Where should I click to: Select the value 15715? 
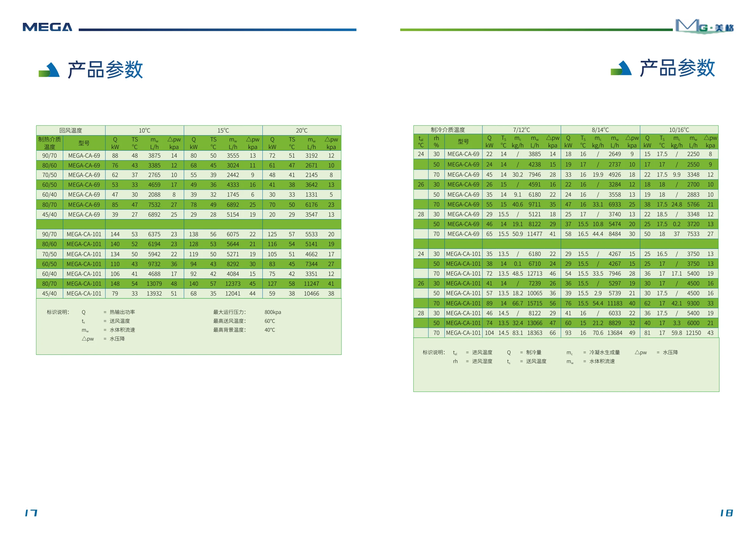coord(535,303)
